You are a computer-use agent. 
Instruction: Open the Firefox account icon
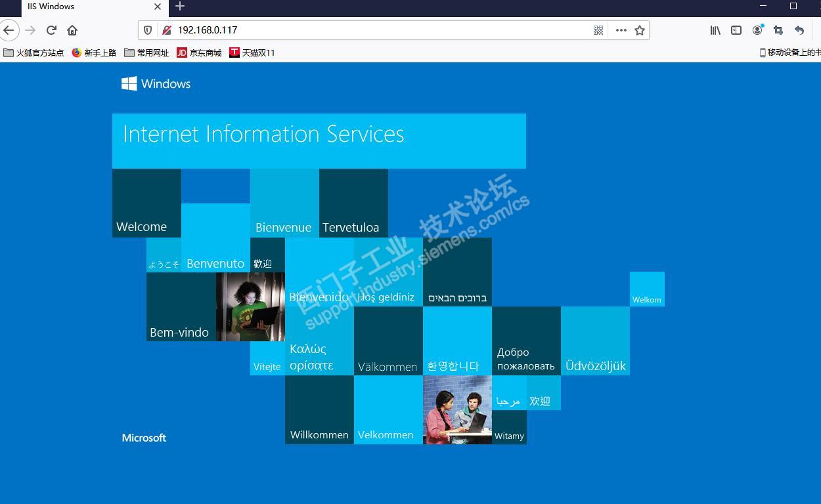(x=758, y=30)
